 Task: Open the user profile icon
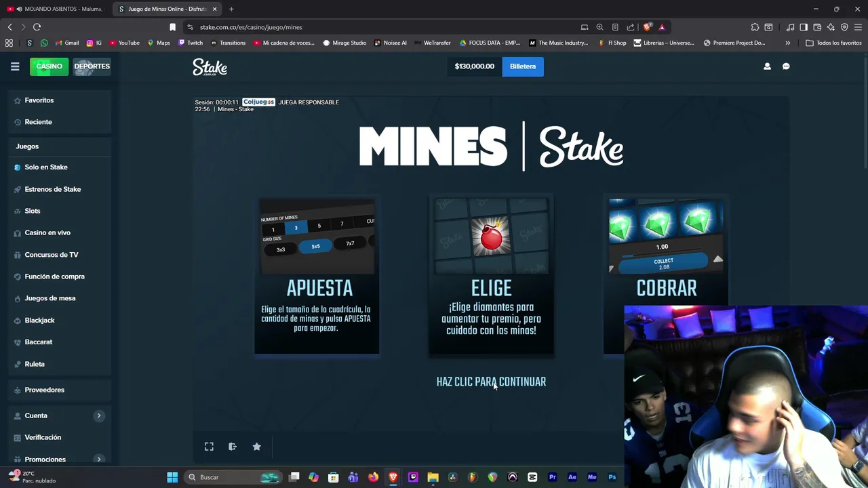(767, 66)
